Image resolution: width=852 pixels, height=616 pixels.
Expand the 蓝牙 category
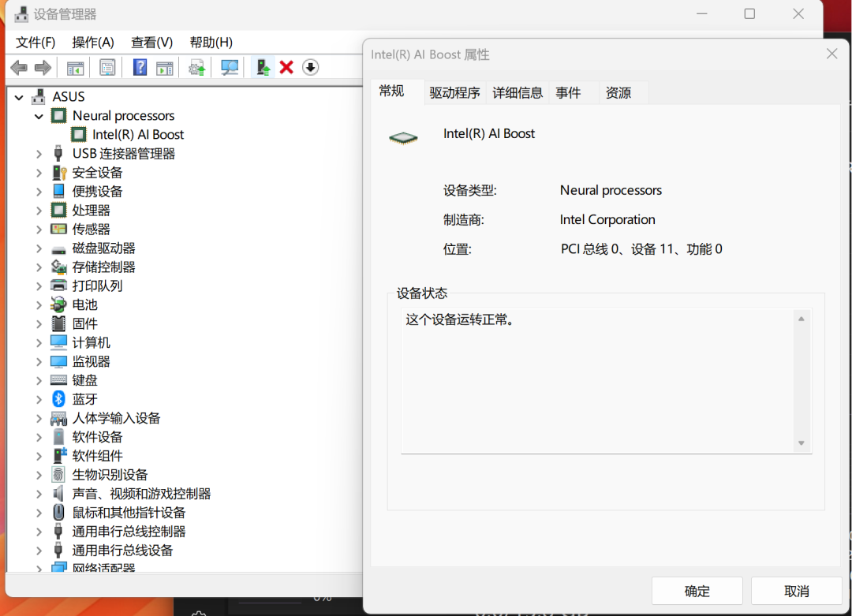[38, 398]
